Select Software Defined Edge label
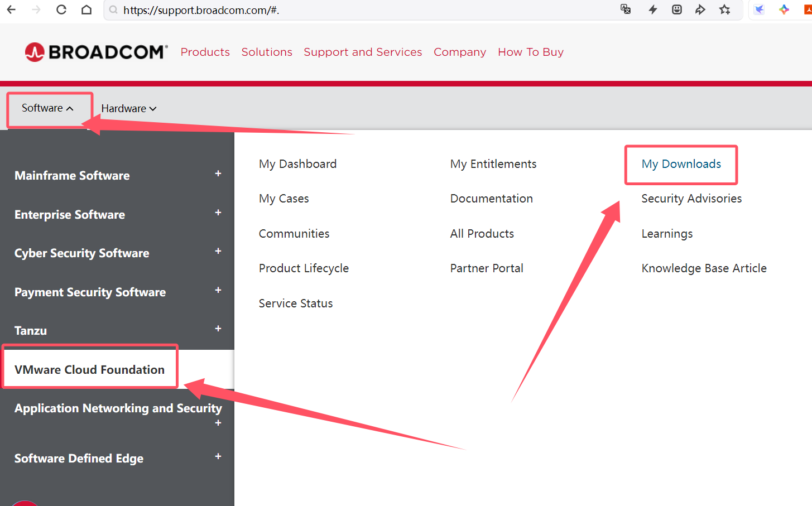 click(x=79, y=459)
